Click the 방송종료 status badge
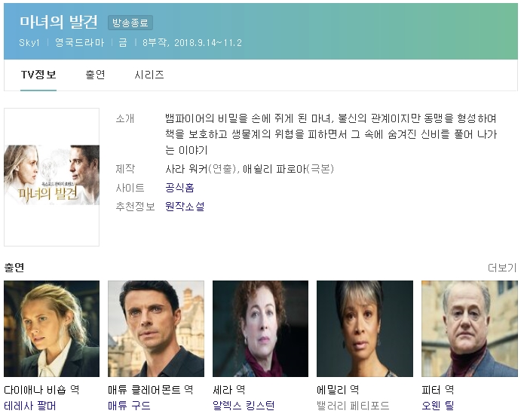The height and width of the screenshot is (420, 524). click(x=130, y=23)
